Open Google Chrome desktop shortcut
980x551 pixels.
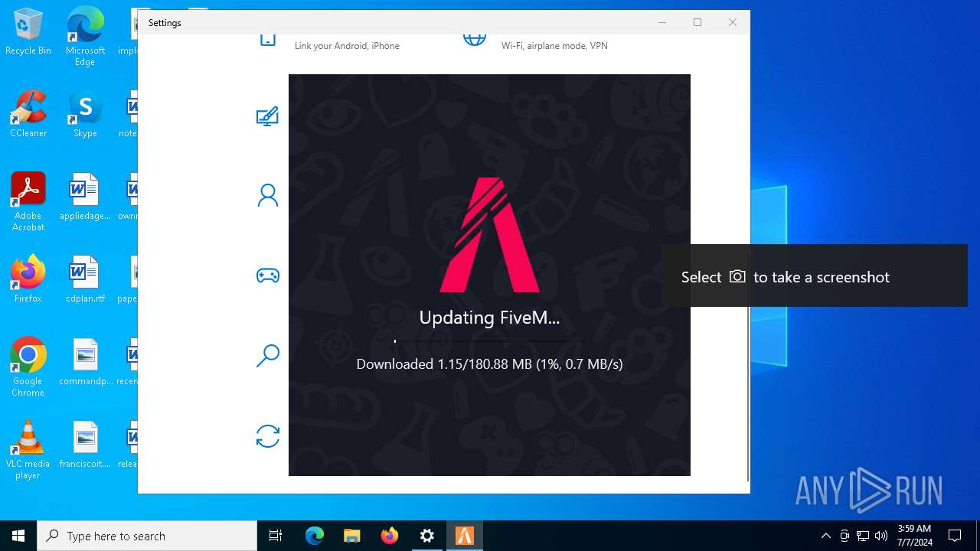28,367
